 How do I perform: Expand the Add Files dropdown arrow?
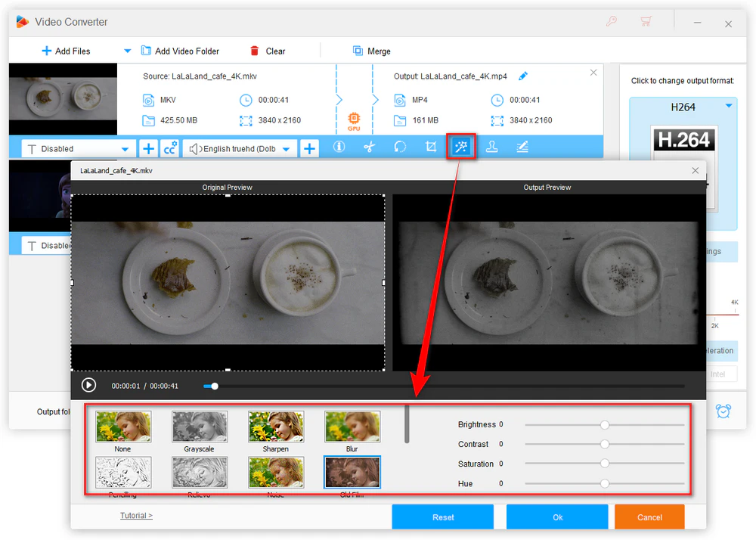127,51
